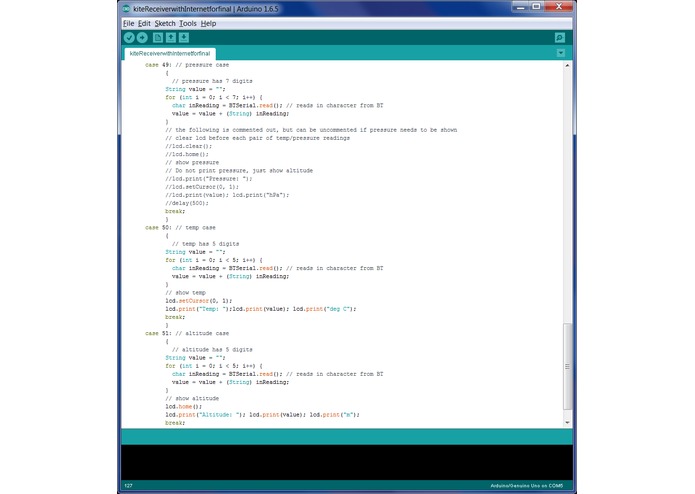Open the File menu

[x=129, y=23]
